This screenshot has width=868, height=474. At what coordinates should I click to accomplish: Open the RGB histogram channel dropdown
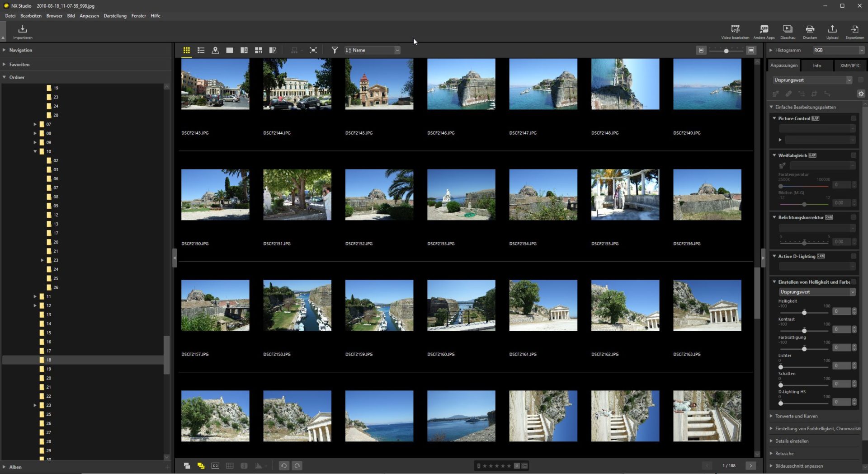click(x=839, y=50)
